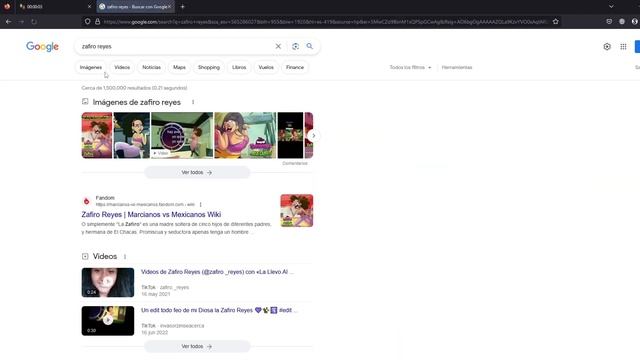Open TikTok video Videos de Zafiro Reyes link

coord(217,272)
